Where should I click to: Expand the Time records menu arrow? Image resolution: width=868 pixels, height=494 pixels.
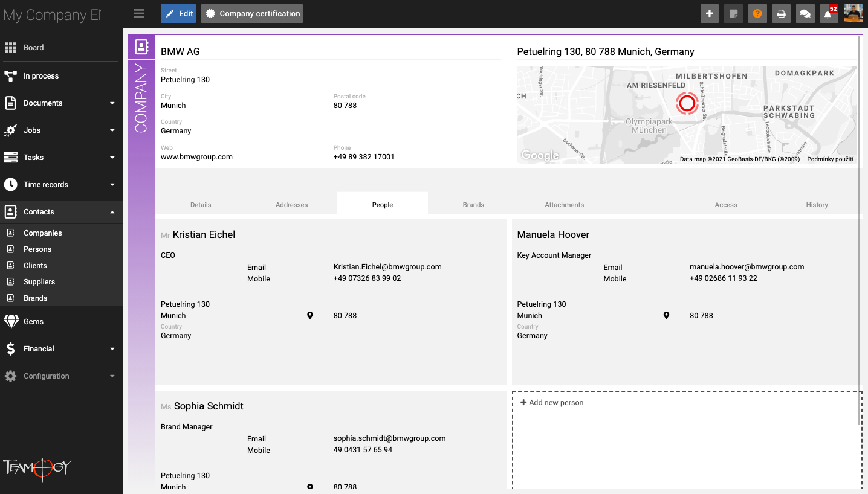tap(112, 185)
